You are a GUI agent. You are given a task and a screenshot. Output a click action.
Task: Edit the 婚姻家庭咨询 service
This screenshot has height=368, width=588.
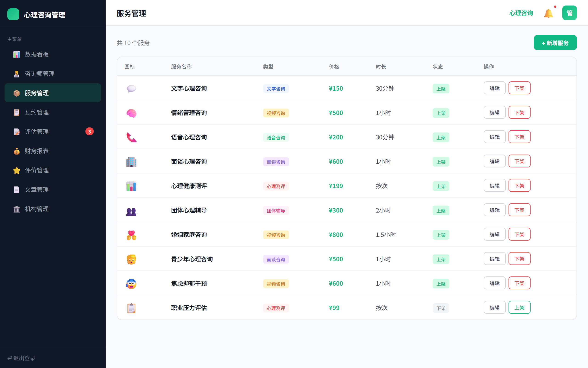pos(495,234)
